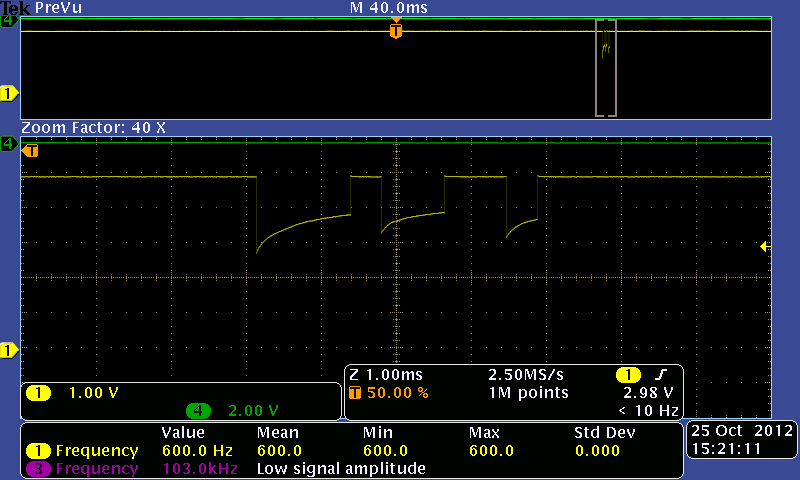Click the rising edge trigger slope icon
The image size is (800, 480).
661,375
